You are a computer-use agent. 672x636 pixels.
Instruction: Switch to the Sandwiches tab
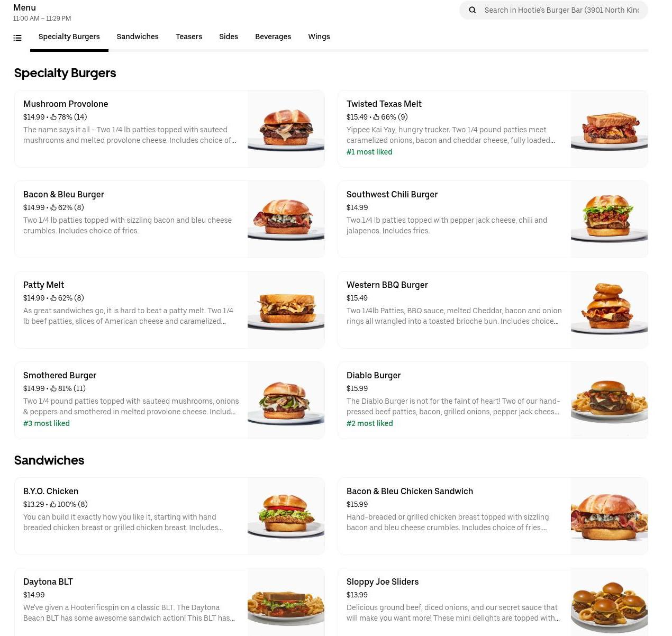point(138,37)
